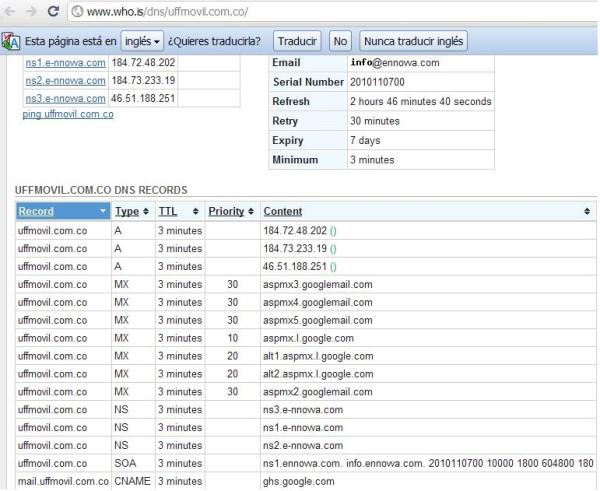Click parentheses link after 184.72.48.202
Viewport: 600px width, 491px height.
click(x=333, y=231)
